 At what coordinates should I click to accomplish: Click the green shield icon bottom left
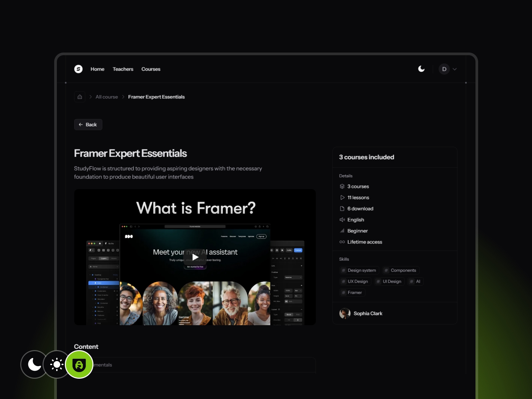(x=79, y=364)
